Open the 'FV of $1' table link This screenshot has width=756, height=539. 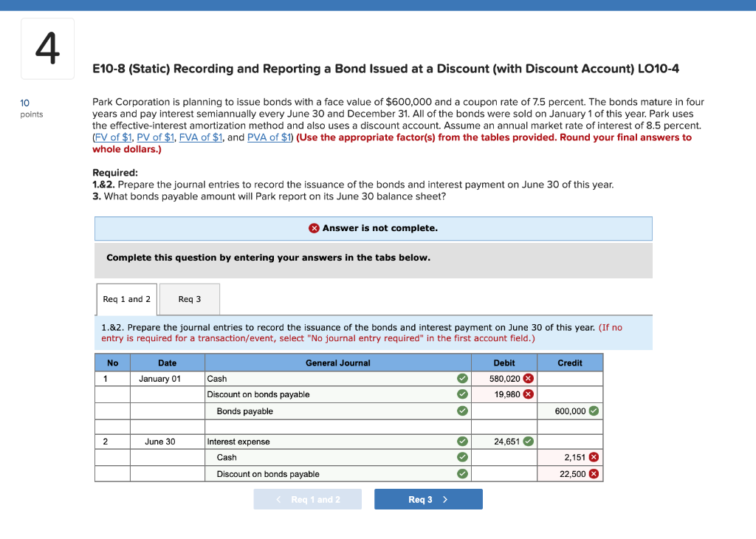(x=113, y=137)
